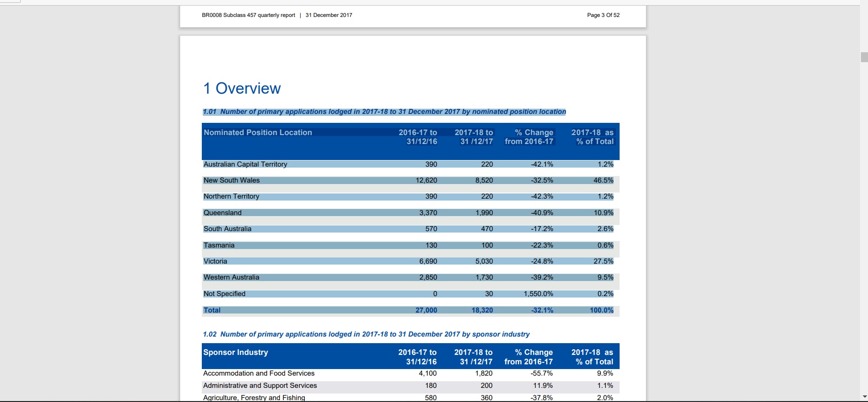Viewport: 868px width, 402px height.
Task: Click the 'New South Wales' row label
Action: [x=231, y=180]
